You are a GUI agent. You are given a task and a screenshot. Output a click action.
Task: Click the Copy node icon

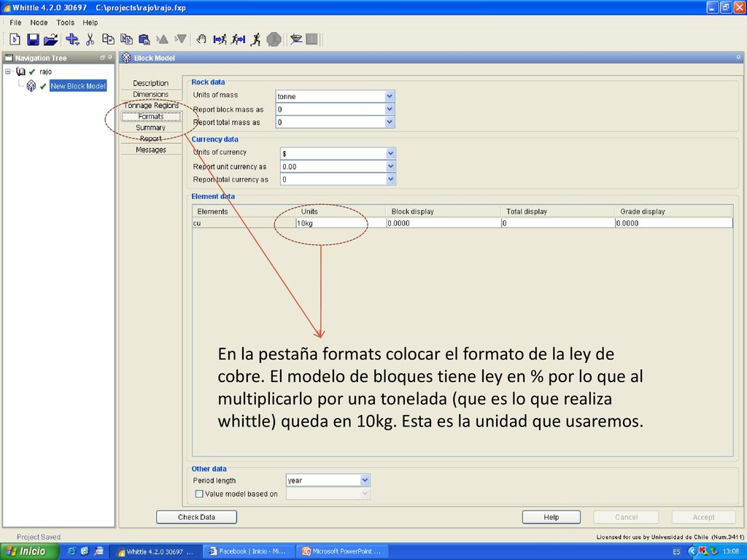pyautogui.click(x=108, y=39)
